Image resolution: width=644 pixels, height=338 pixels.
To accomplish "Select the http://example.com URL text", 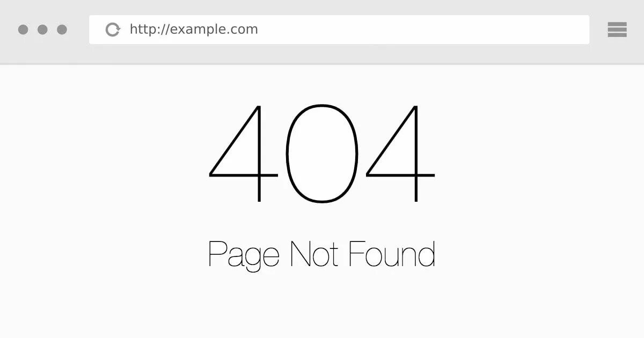I will tap(194, 30).
